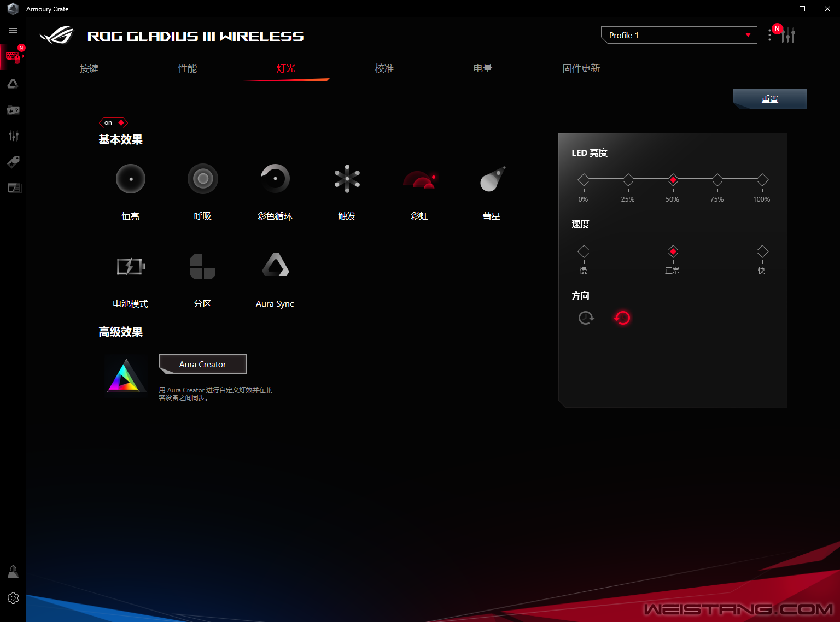
Task: Set speed slider to 正常 normal
Action: tap(673, 251)
